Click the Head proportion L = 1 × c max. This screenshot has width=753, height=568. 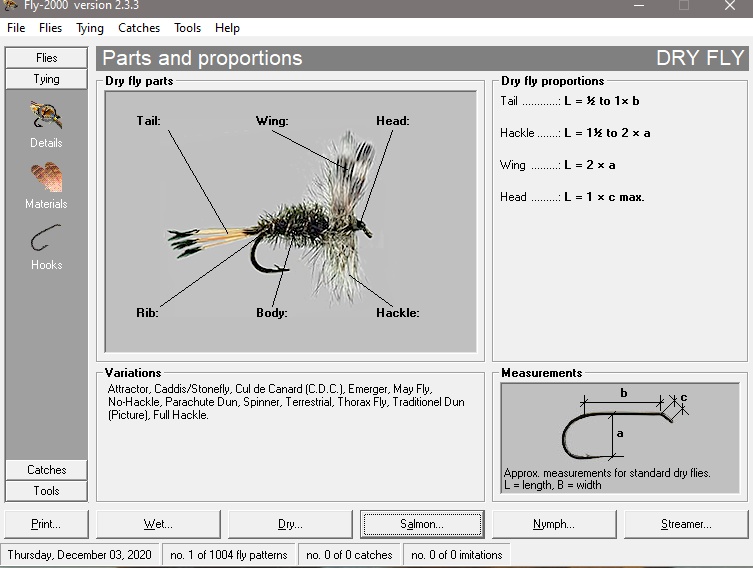(x=572, y=197)
